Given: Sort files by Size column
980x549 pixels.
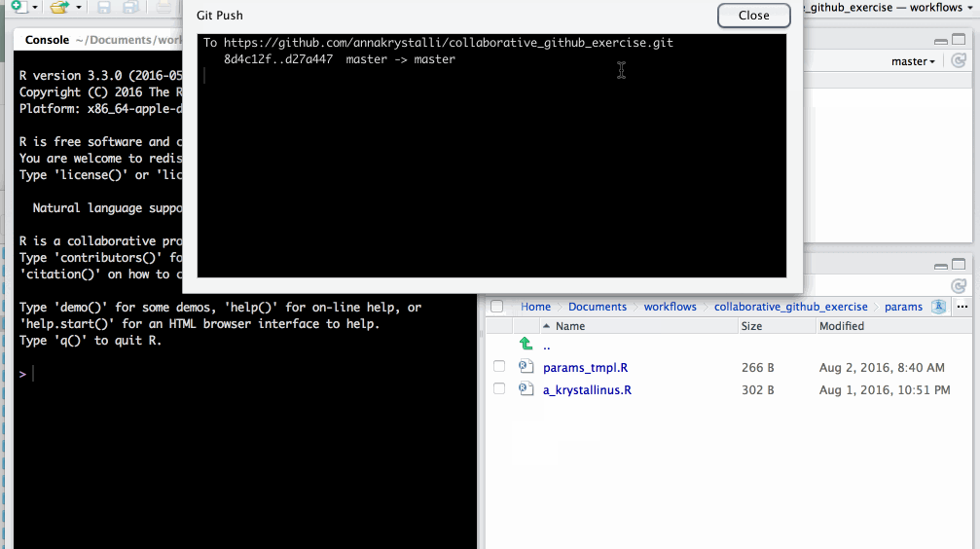Looking at the screenshot, I should (x=777, y=326).
